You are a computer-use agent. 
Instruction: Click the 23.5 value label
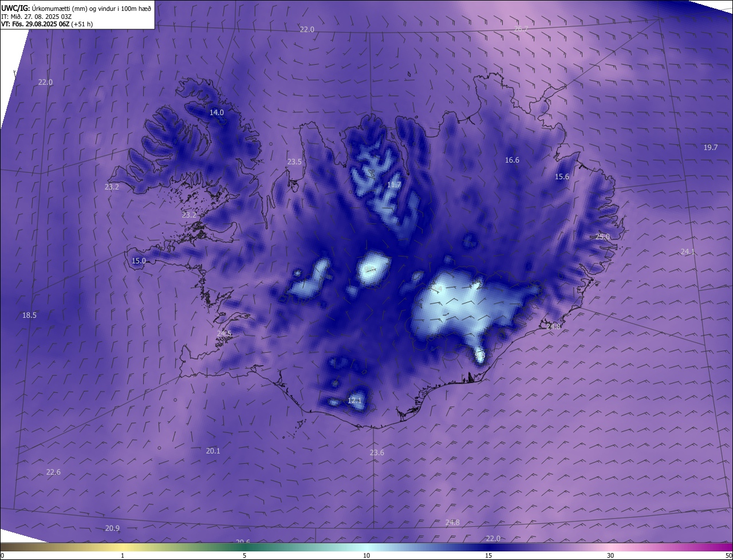294,162
